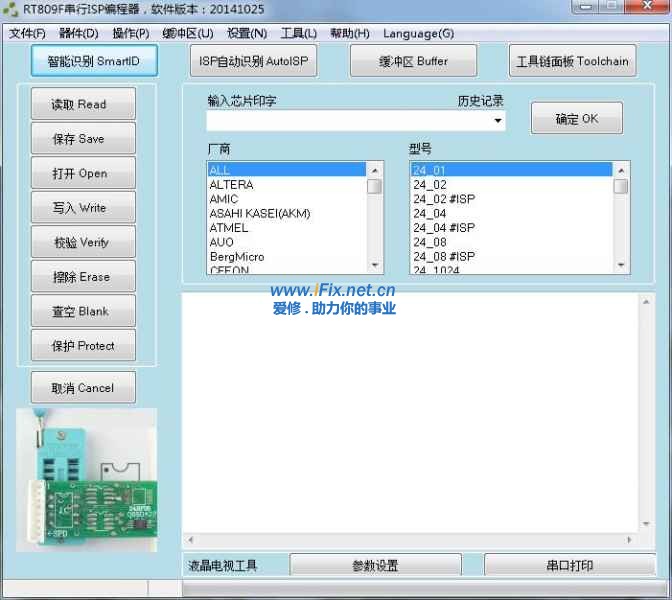The height and width of the screenshot is (600, 672).
Task: Select ALTERA in the manufacturer list
Action: coord(286,185)
